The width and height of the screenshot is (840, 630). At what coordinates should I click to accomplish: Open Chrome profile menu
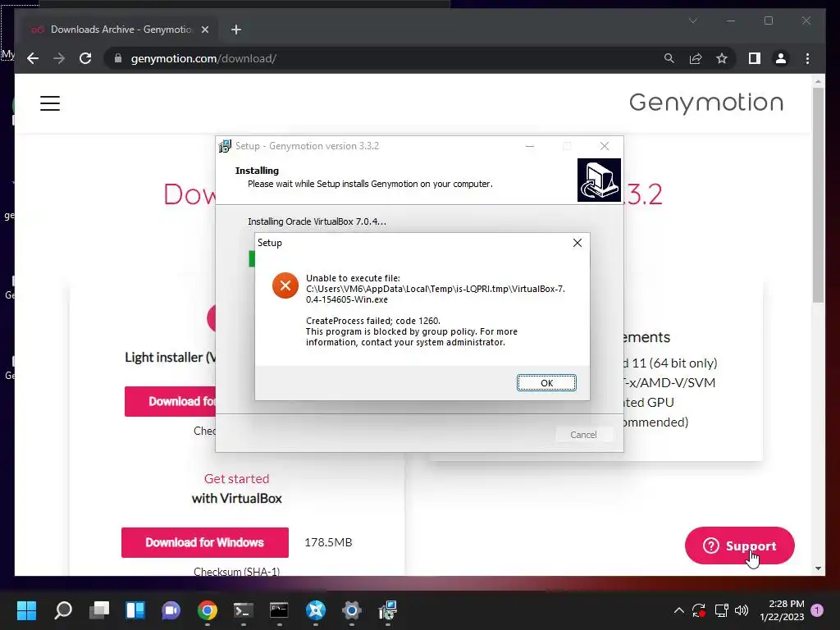(781, 58)
